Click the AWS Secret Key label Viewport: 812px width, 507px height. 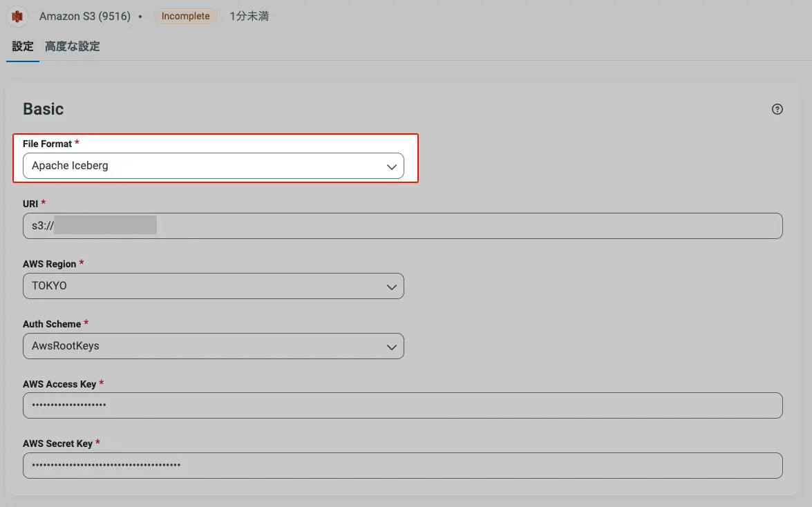(57, 443)
